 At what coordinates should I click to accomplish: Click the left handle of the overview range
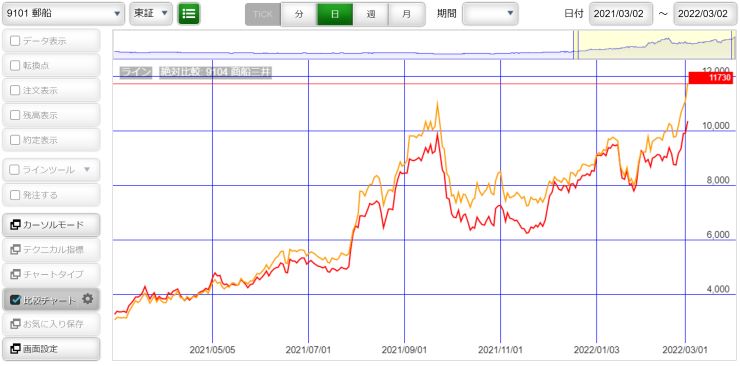576,45
